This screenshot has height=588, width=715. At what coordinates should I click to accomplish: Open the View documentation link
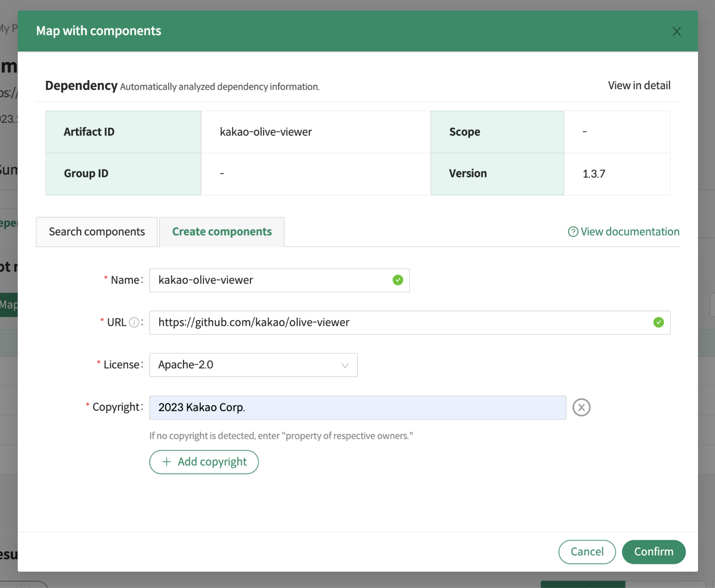point(630,232)
